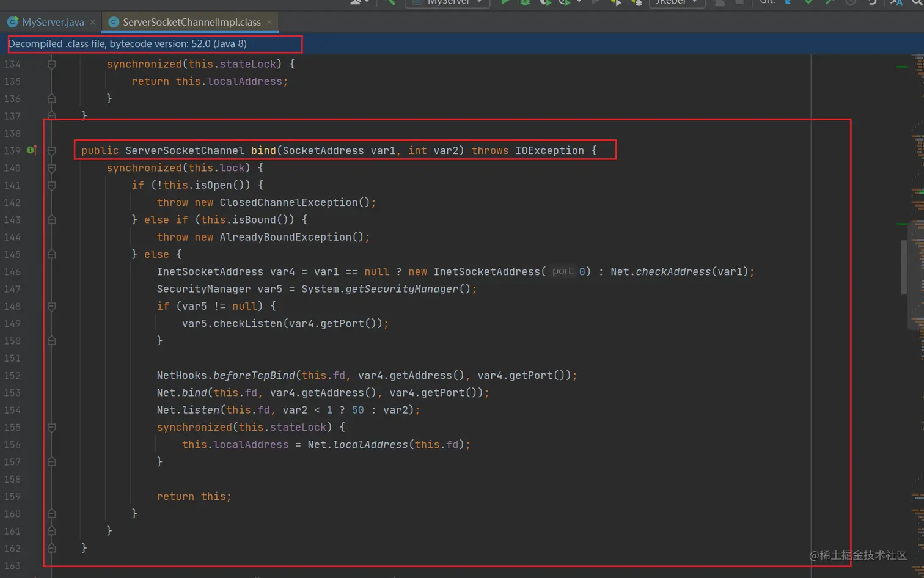Click 'beforeTcpBind' on line 152
Screen dimensions: 924x578
coord(254,375)
